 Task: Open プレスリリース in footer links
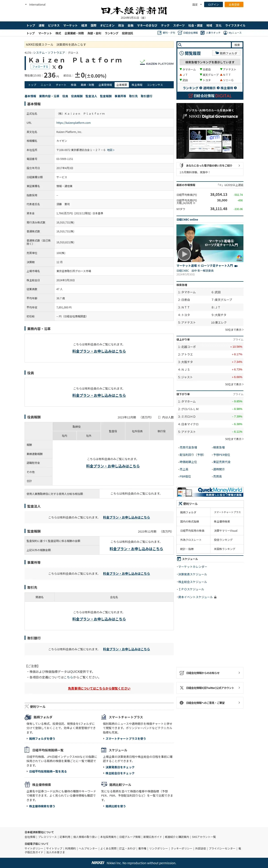pyautogui.click(x=47, y=837)
